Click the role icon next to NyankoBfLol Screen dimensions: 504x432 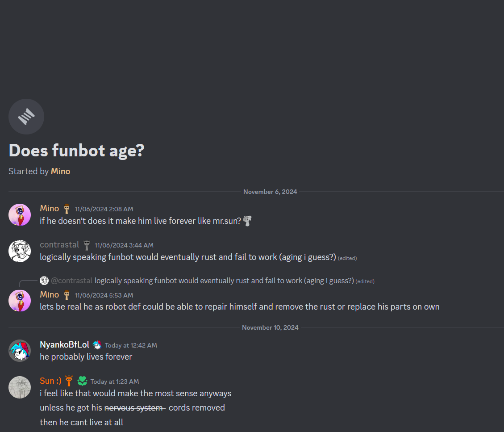[97, 345]
